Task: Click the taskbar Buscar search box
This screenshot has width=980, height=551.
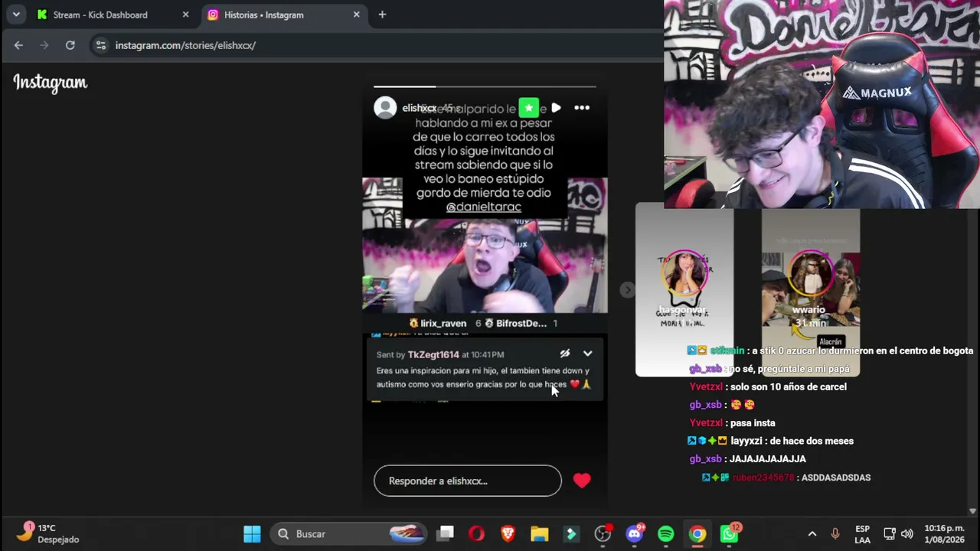Action: tap(350, 533)
